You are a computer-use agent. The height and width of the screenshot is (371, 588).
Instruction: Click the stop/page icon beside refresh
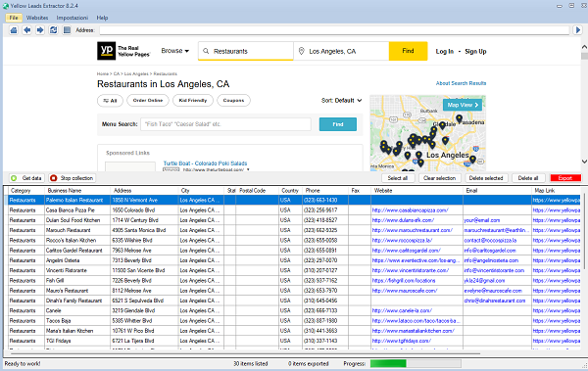[67, 30]
